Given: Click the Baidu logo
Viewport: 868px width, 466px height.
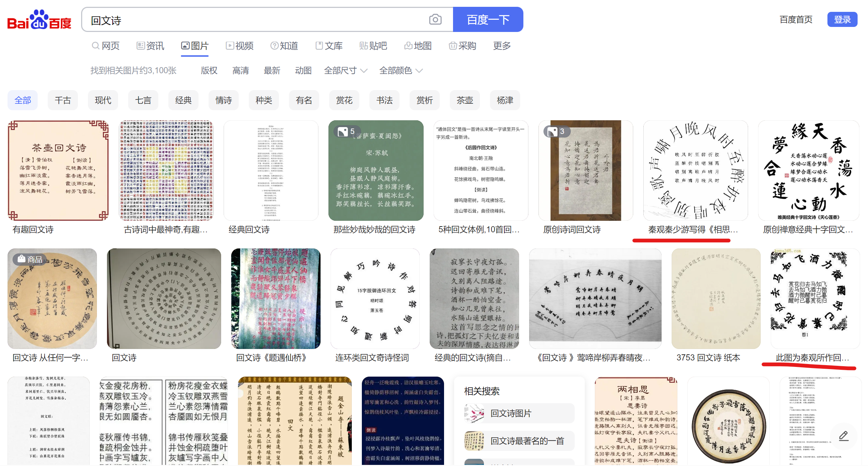Looking at the screenshot, I should pyautogui.click(x=39, y=20).
